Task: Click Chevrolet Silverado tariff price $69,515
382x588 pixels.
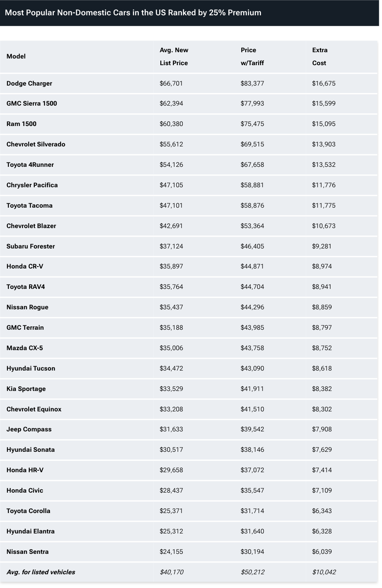Action: [x=252, y=144]
